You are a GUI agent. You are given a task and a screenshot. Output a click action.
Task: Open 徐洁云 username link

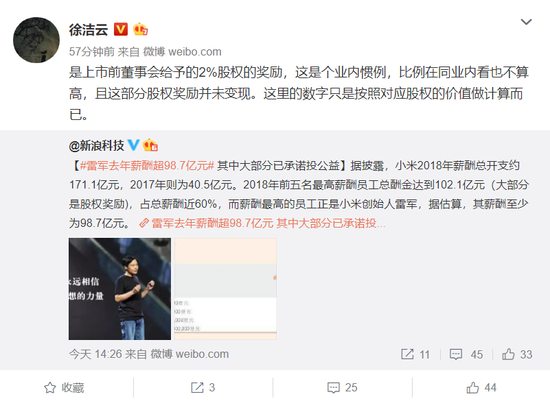(x=88, y=30)
